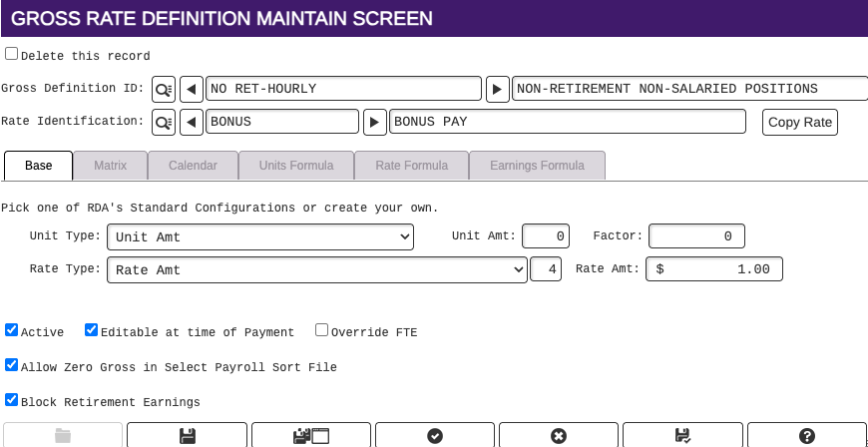Click the checkmark OK icon button
Screen dimensions: 868x447
[x=435, y=436]
